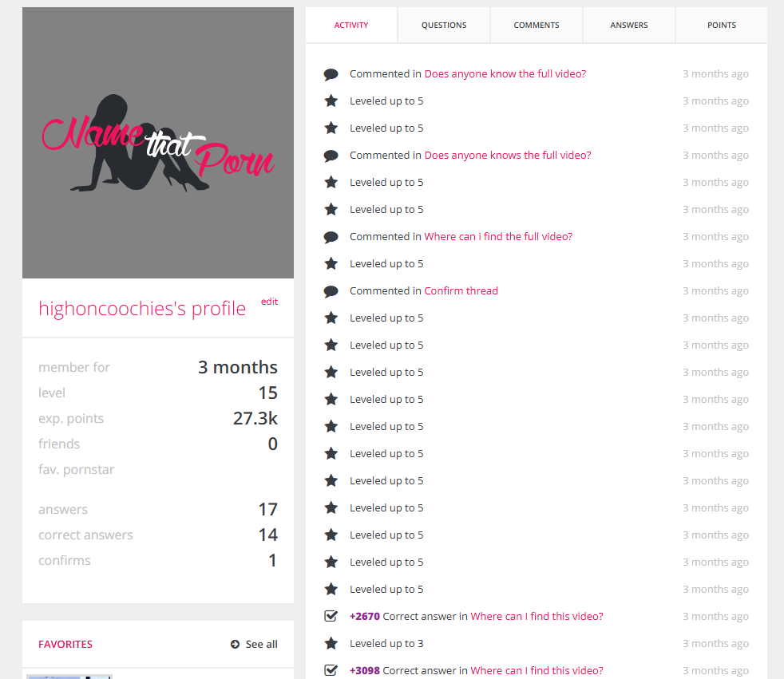
Task: Click the answers count '17'
Action: click(267, 509)
